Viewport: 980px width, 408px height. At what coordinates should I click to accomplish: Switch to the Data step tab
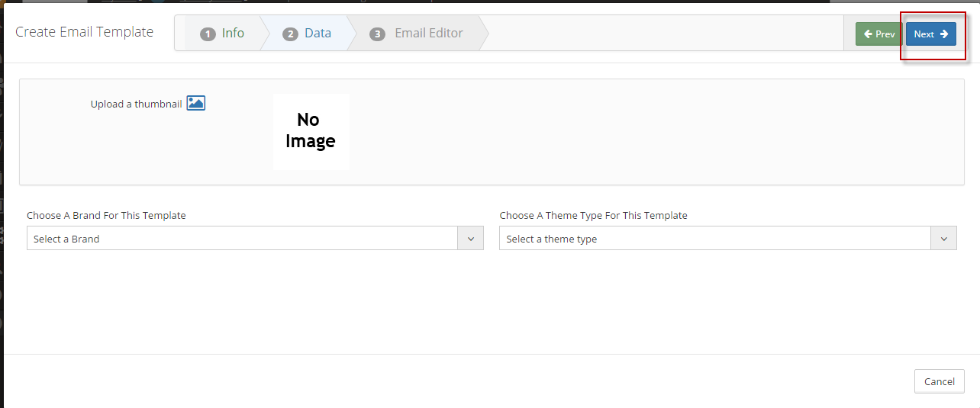307,34
